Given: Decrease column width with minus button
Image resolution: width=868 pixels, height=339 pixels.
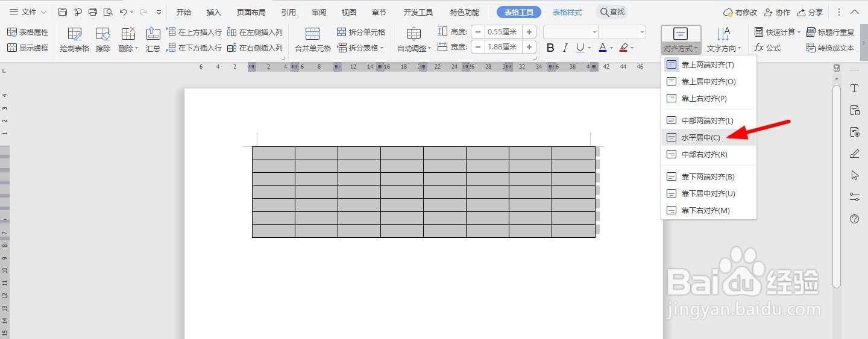Looking at the screenshot, I should [x=477, y=47].
